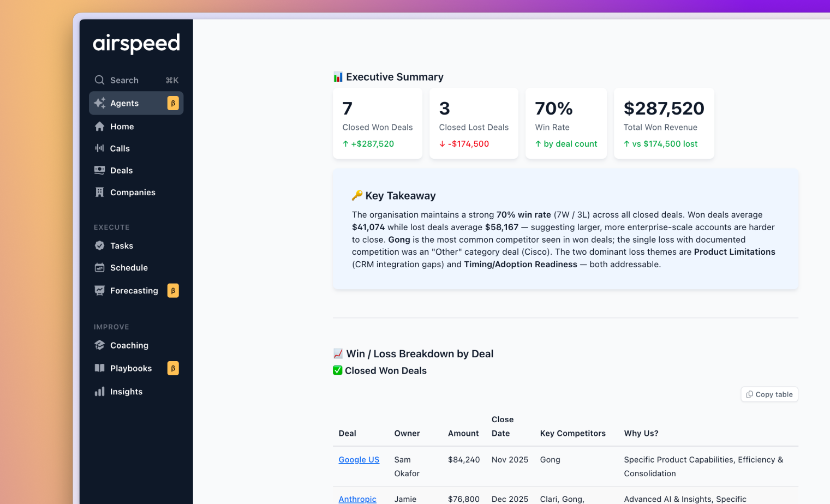830x504 pixels.
Task: Click the sidebar Search field
Action: coord(136,80)
